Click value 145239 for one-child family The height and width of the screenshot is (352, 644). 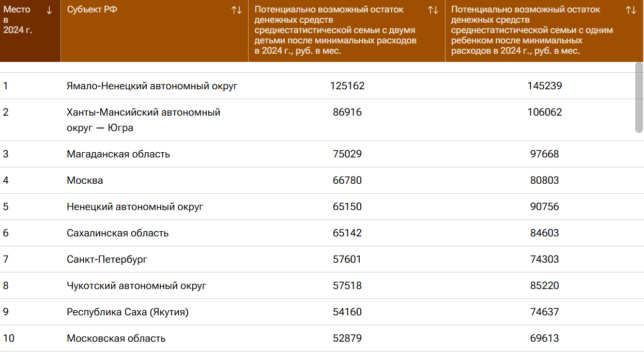tap(544, 86)
